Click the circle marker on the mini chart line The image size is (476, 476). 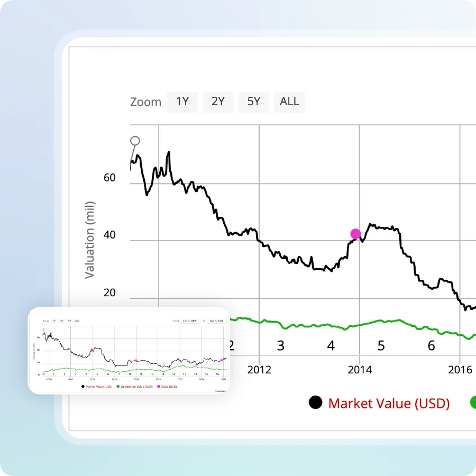click(x=43, y=329)
